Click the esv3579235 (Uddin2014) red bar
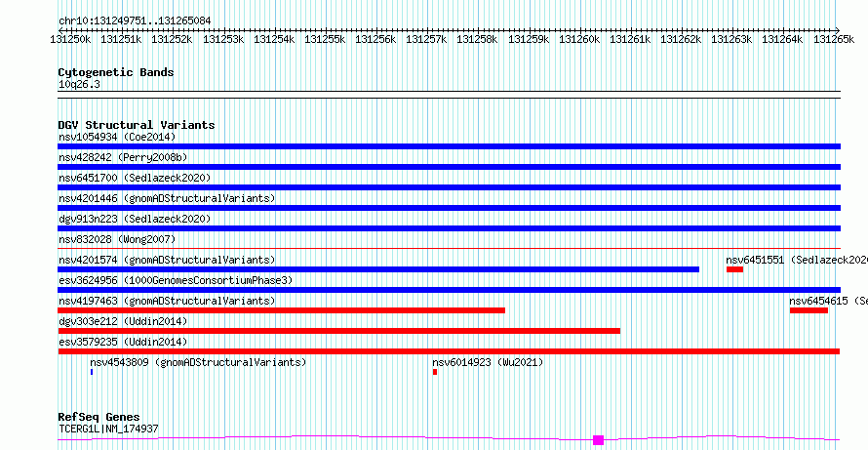 [x=449, y=351]
